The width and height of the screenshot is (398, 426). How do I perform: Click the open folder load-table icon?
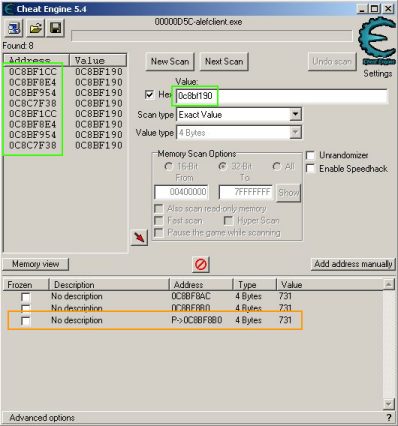coord(35,28)
